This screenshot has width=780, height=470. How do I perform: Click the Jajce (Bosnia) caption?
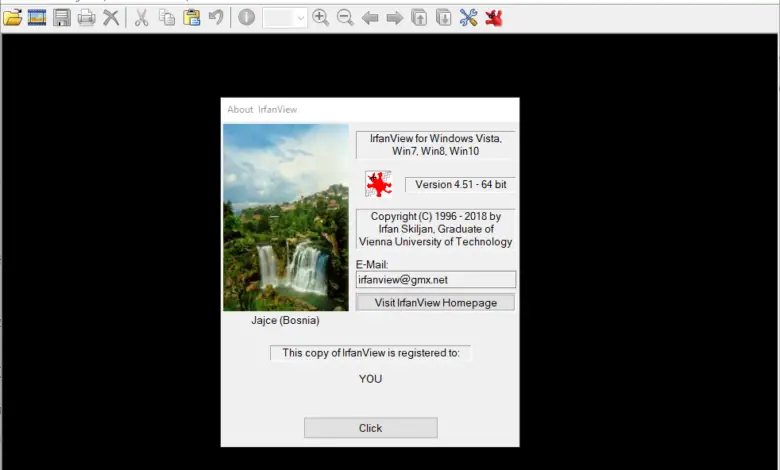[x=285, y=320]
